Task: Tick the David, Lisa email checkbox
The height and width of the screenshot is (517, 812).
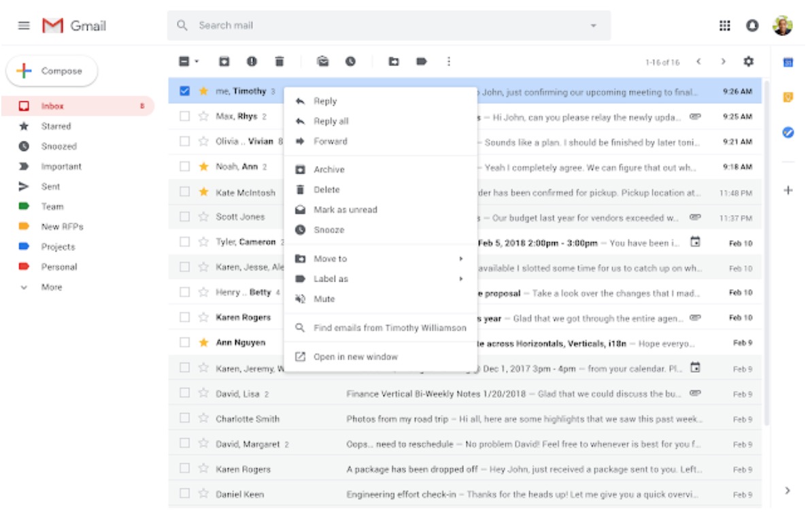Action: (x=184, y=393)
